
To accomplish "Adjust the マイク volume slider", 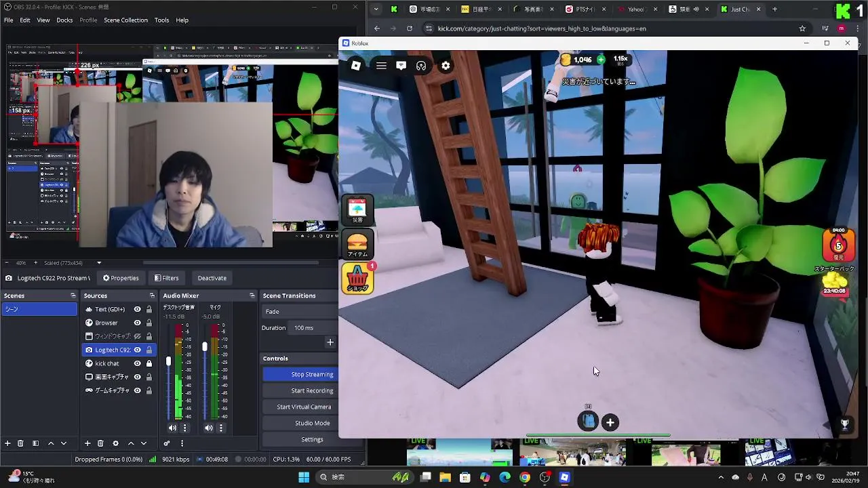I will [x=205, y=347].
